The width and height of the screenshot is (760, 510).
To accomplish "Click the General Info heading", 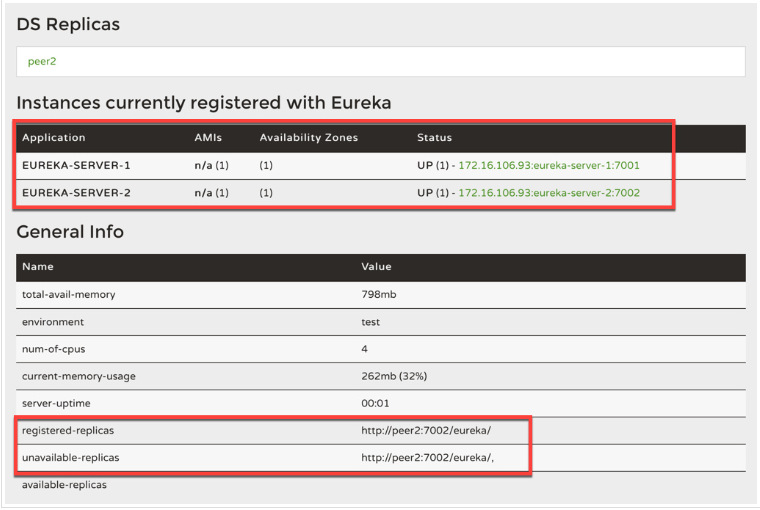I will [x=70, y=232].
